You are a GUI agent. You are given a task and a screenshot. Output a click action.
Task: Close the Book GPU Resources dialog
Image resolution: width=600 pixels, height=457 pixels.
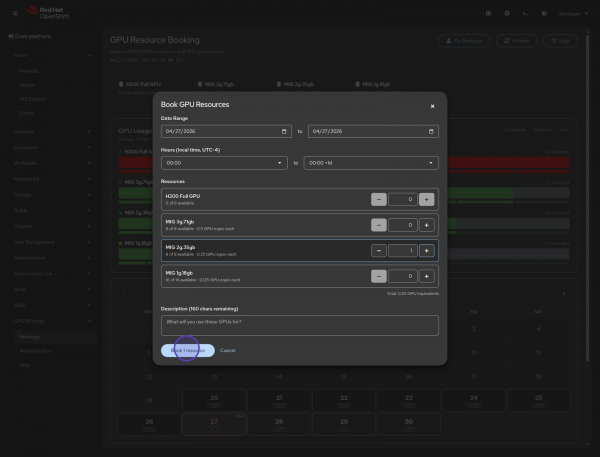(x=432, y=106)
